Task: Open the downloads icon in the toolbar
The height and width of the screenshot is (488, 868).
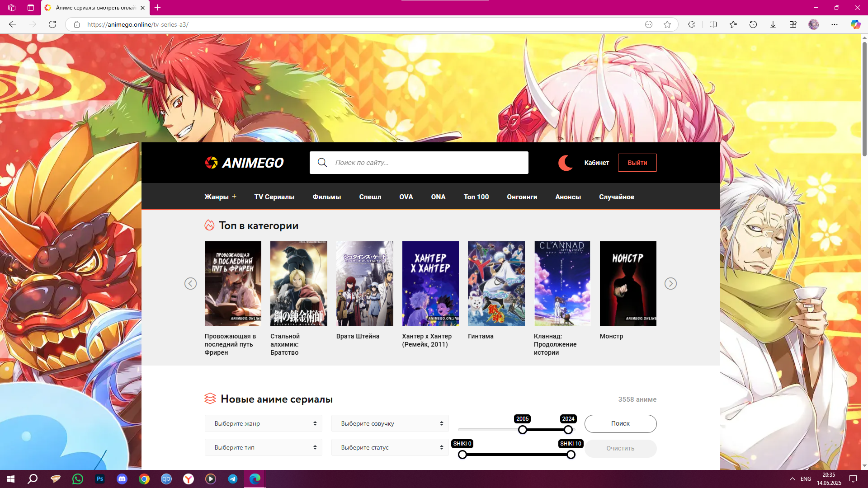Action: click(773, 24)
